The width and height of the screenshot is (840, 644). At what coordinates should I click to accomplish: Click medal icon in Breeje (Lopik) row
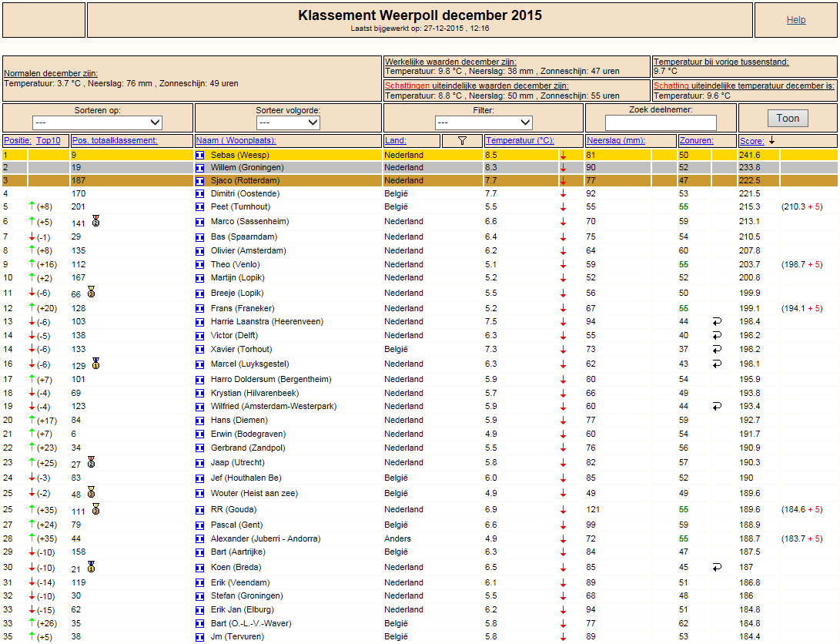pyautogui.click(x=91, y=292)
